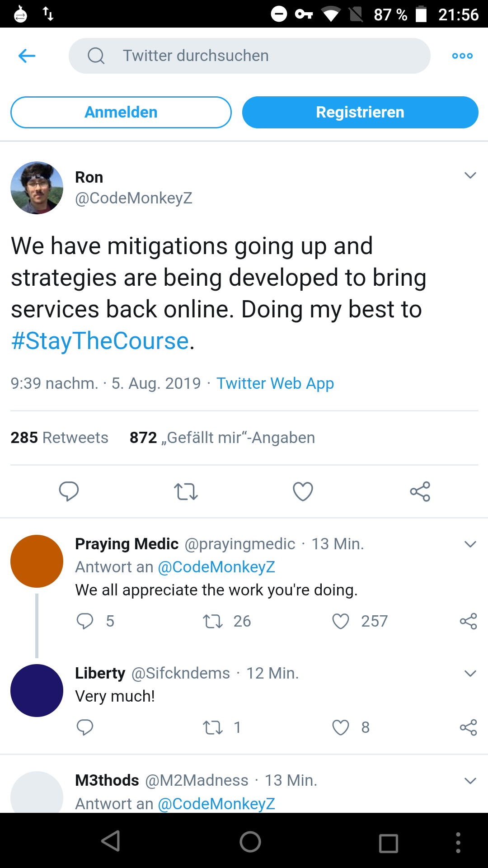Share Liberty's reply

tap(468, 727)
